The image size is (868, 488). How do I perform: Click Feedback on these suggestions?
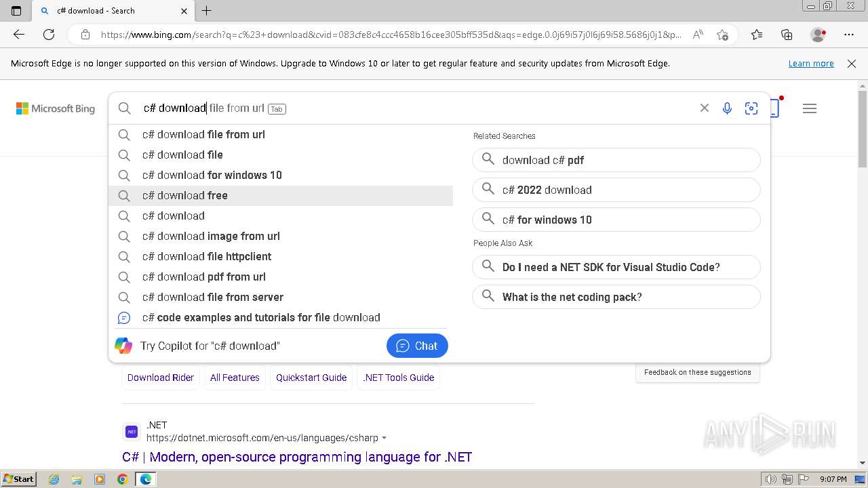[698, 372]
